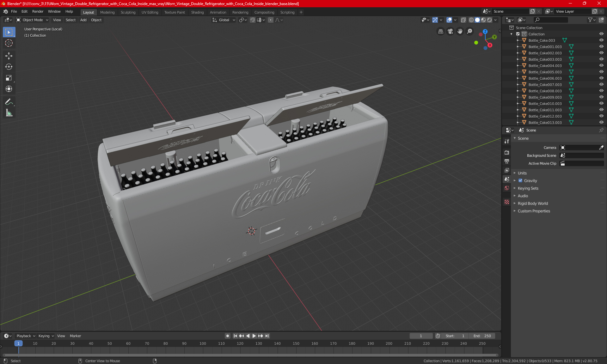Switch to material preview shading
The height and width of the screenshot is (364, 607).
pos(483,20)
